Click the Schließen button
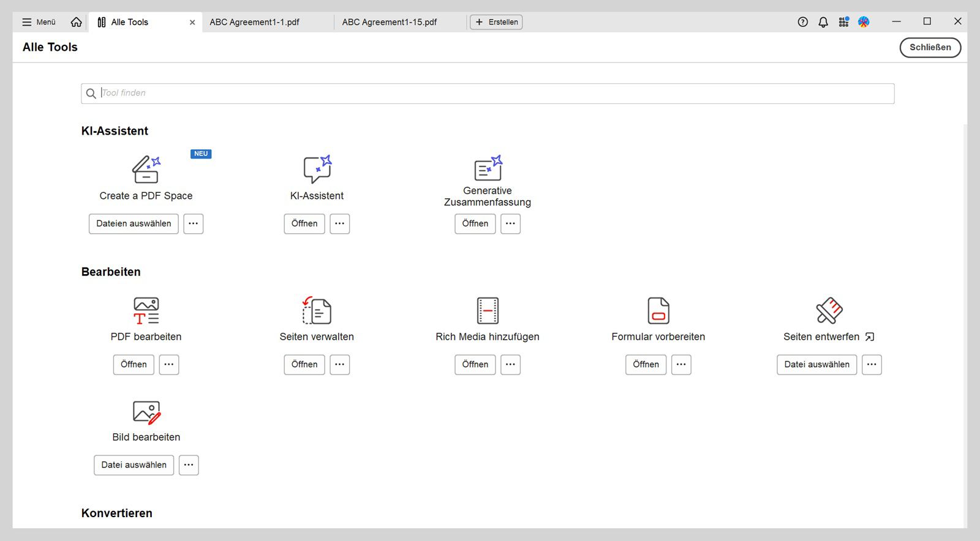Viewport: 980px width, 541px height. point(930,48)
